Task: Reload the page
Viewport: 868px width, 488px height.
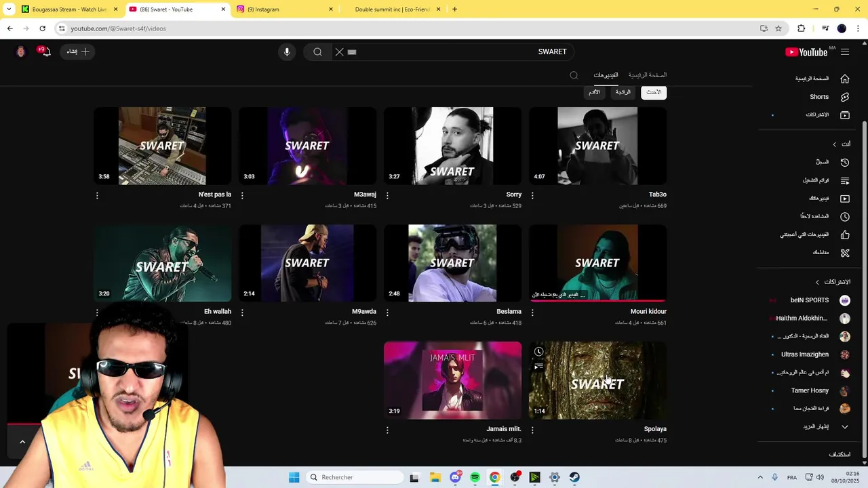Action: pyautogui.click(x=42, y=28)
